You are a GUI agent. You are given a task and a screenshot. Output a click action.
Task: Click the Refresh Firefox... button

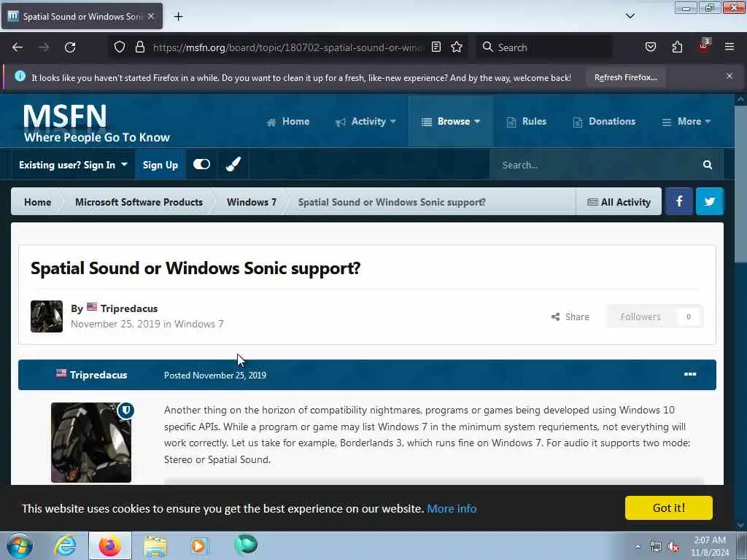[625, 77]
